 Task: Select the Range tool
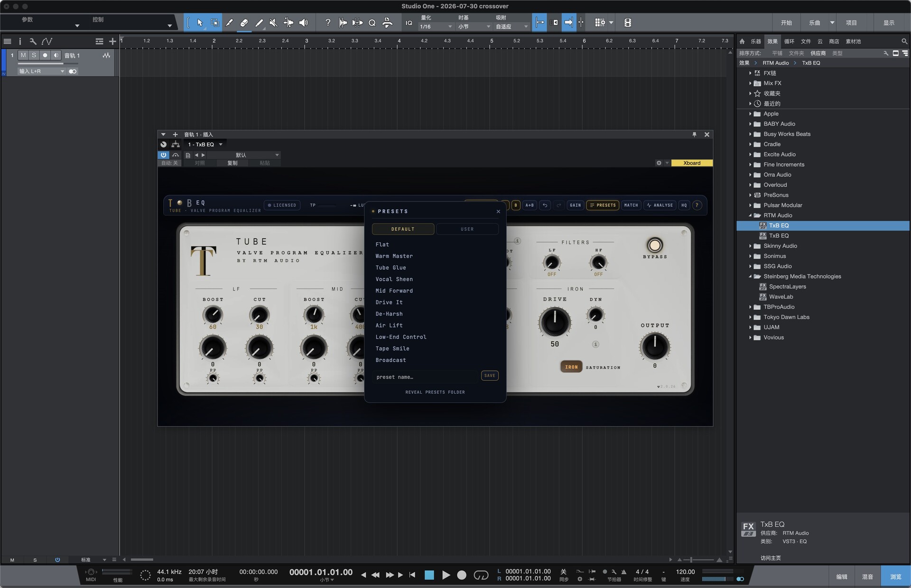tap(215, 22)
